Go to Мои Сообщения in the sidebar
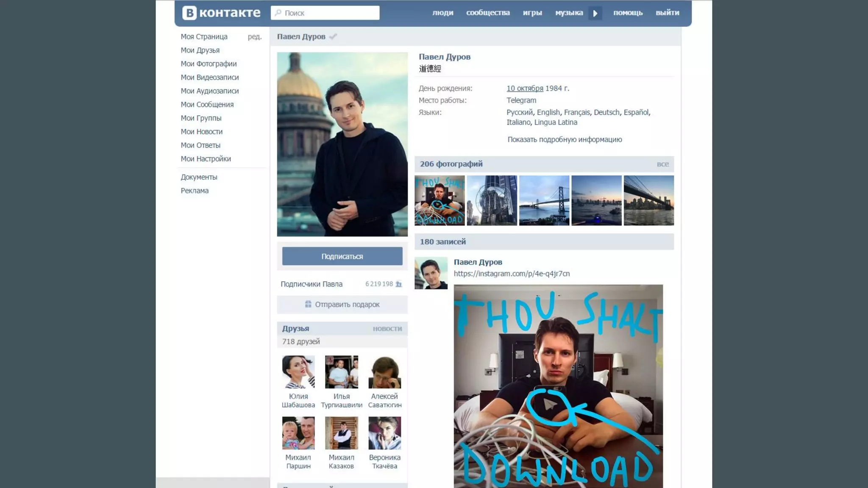 tap(207, 105)
